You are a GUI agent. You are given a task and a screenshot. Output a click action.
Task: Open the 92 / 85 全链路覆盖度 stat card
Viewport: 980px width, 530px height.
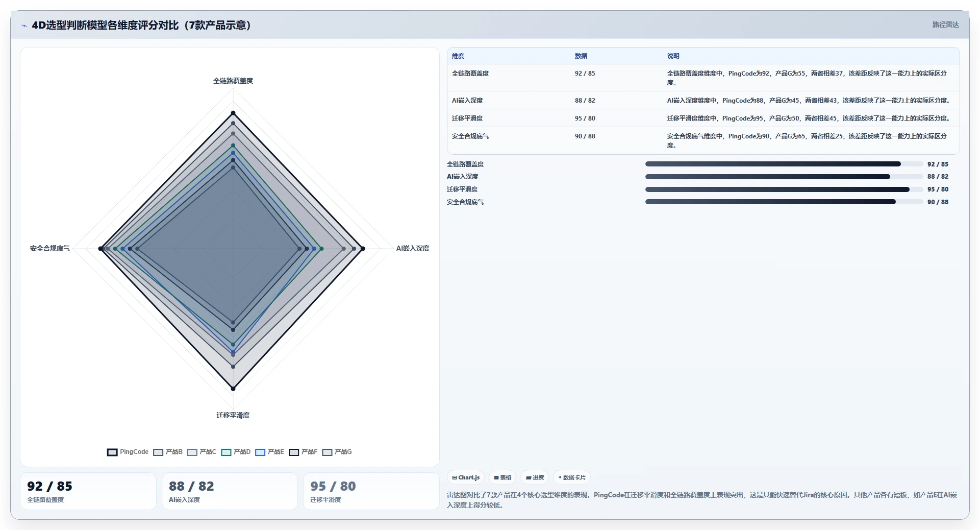tap(88, 491)
